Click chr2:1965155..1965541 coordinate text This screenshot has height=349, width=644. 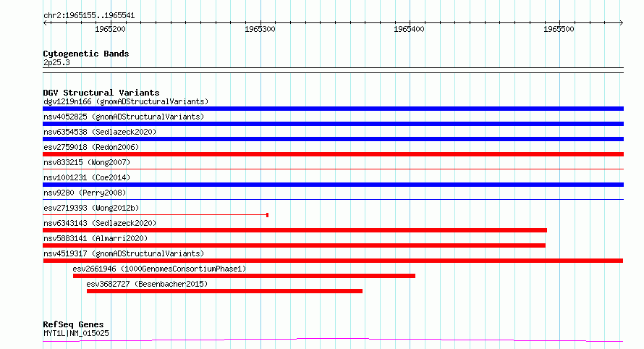(x=89, y=16)
